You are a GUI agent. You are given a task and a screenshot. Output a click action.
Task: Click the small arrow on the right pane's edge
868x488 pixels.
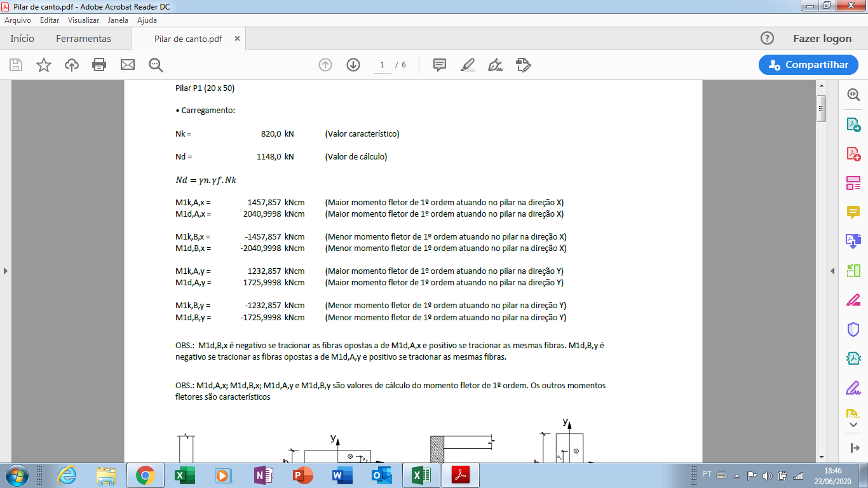(x=832, y=271)
